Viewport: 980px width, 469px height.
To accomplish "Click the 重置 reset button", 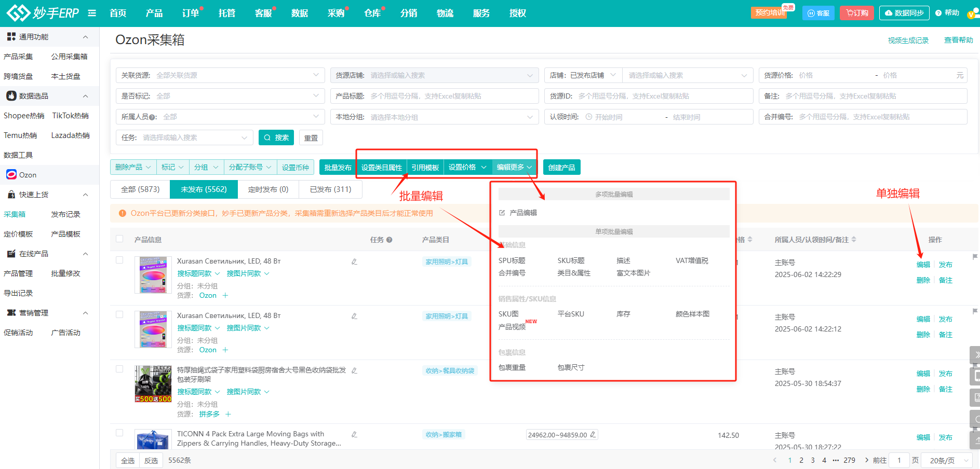I will point(311,137).
